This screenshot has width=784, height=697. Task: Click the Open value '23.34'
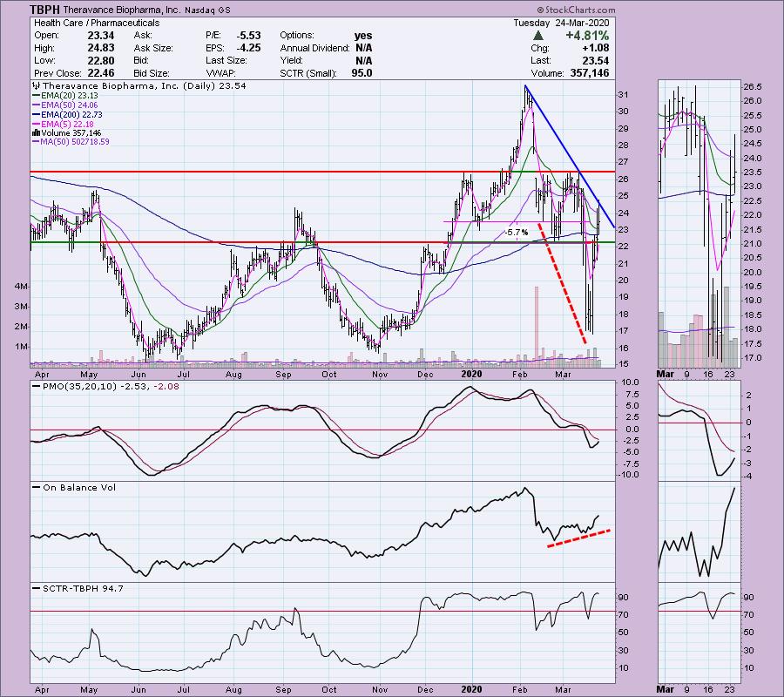(x=101, y=36)
